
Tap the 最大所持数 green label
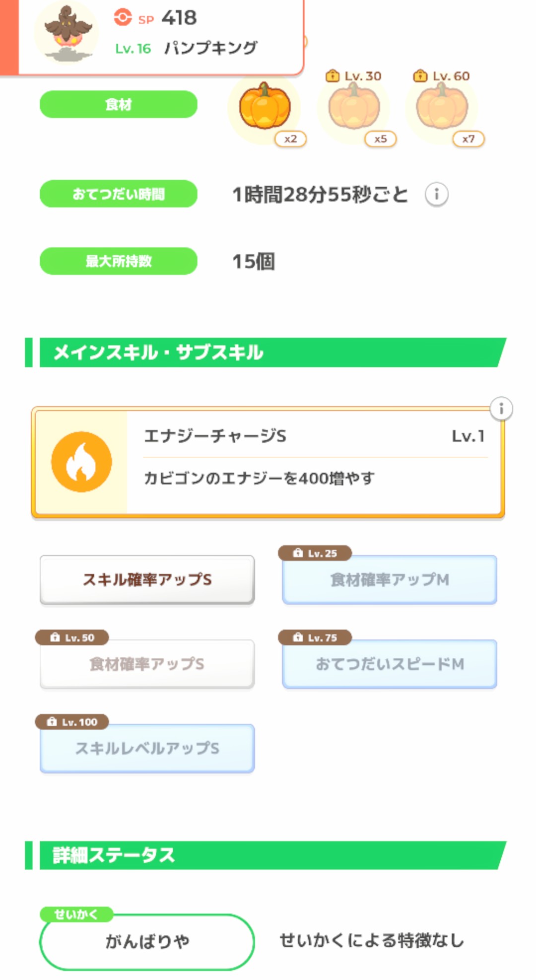click(119, 261)
